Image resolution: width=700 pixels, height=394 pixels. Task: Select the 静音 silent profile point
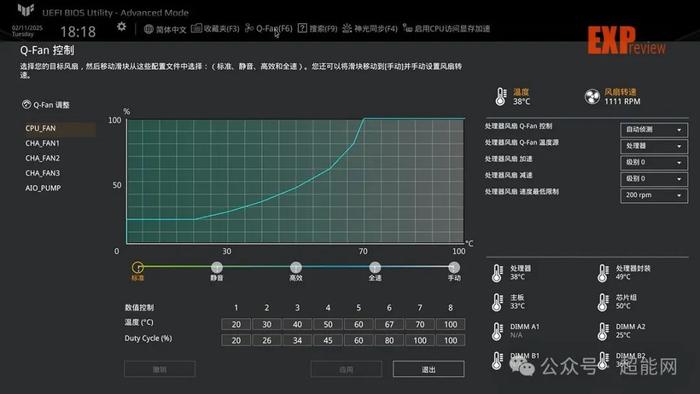[217, 267]
